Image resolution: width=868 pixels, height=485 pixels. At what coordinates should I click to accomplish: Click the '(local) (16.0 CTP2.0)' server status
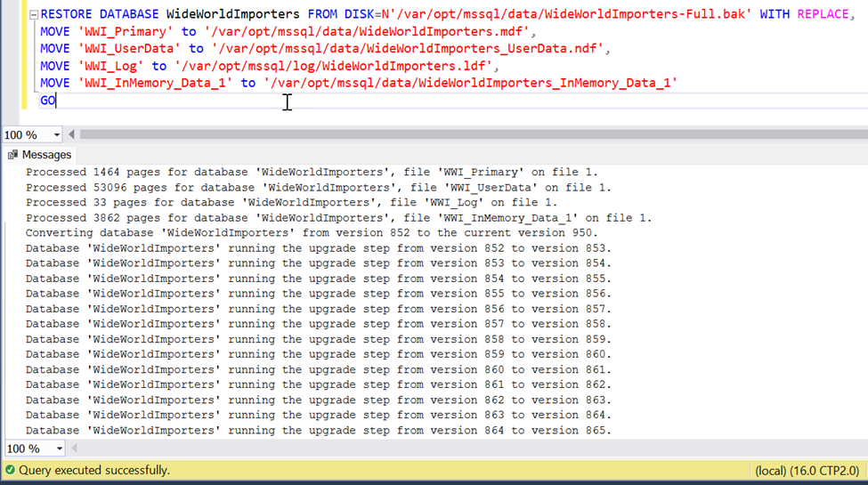click(807, 471)
